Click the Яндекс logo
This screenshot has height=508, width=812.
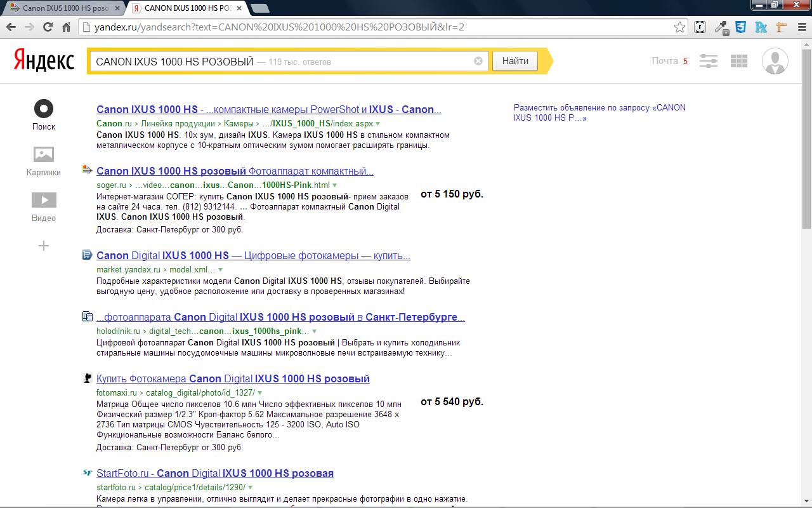(x=44, y=61)
